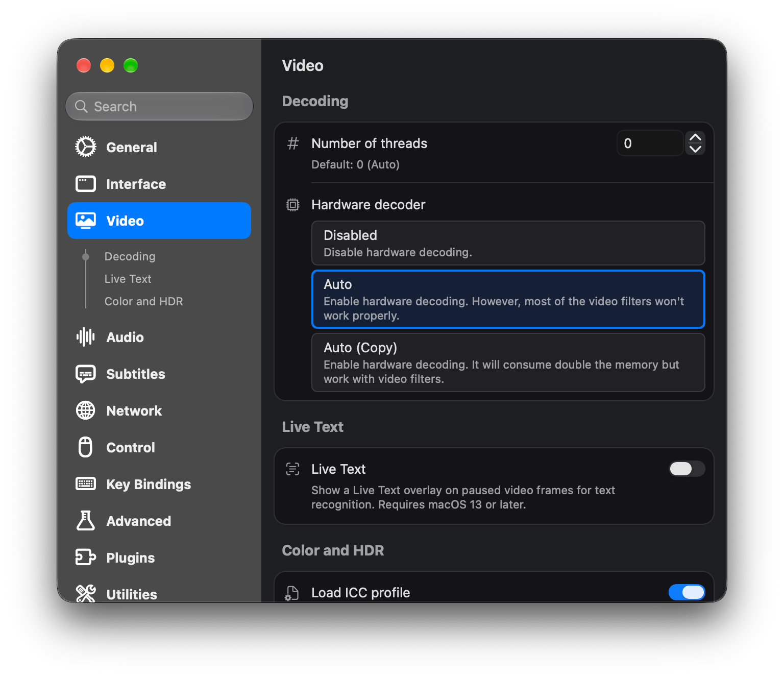Open the Plugins preferences label
784x678 pixels.
point(131,558)
